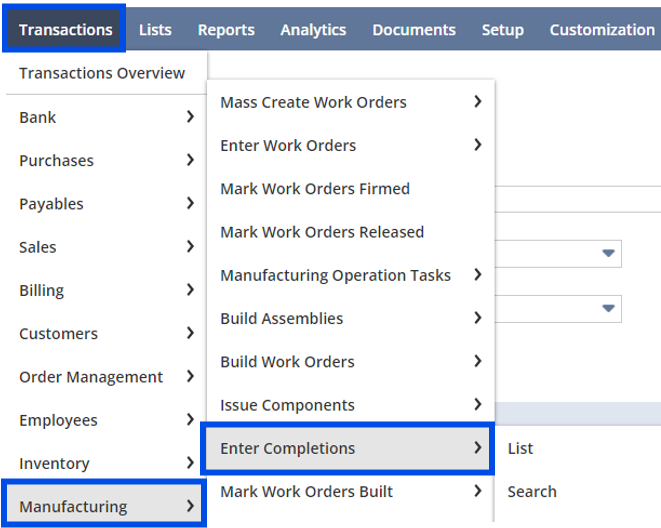Select Enter Completions menu entry
The width and height of the screenshot is (661, 528).
tap(348, 448)
